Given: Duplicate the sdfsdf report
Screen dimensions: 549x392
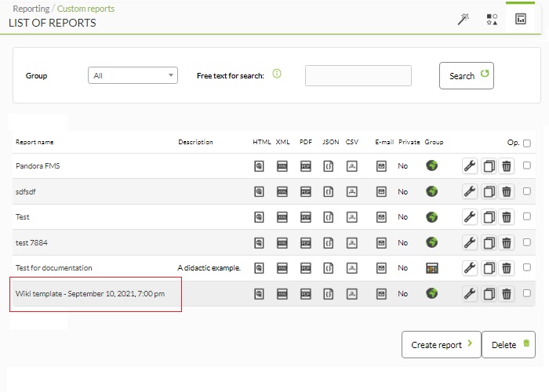Looking at the screenshot, I should (x=489, y=192).
